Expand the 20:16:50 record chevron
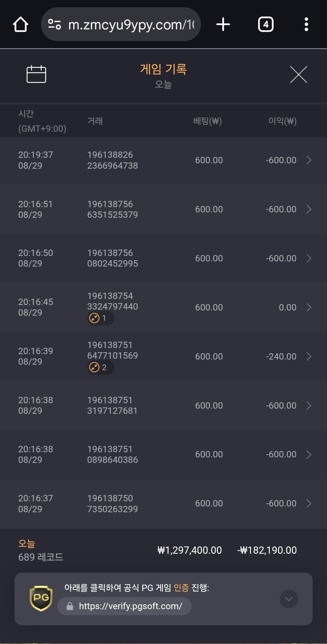Viewport: 327px width, 644px height. 309,258
